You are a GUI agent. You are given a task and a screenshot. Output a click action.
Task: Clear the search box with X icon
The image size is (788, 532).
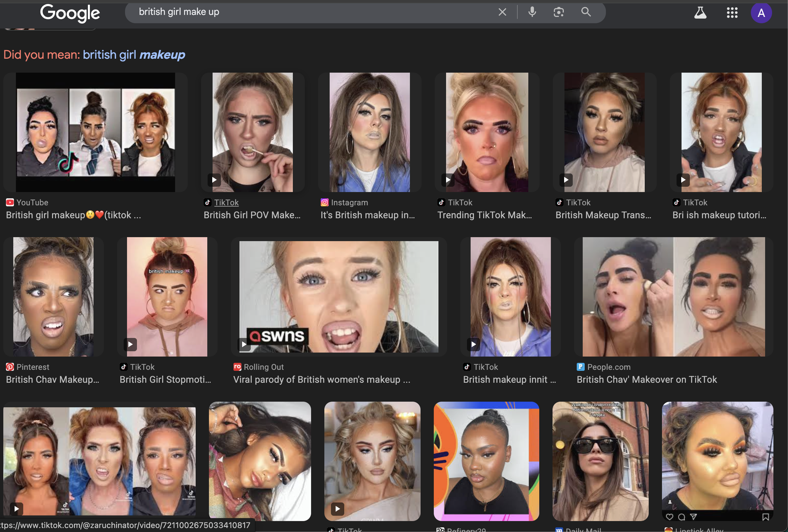point(502,12)
